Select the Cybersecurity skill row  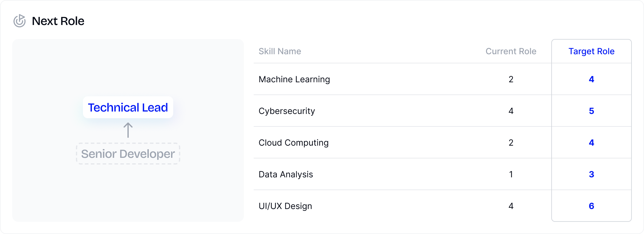coord(442,111)
